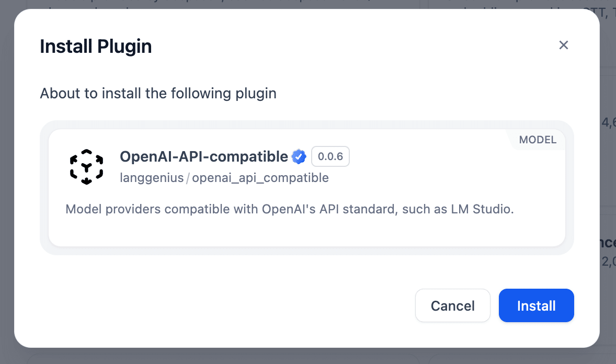The height and width of the screenshot is (364, 616).
Task: Click the OpenAI-API-compatible plugin logo icon
Action: tap(86, 166)
